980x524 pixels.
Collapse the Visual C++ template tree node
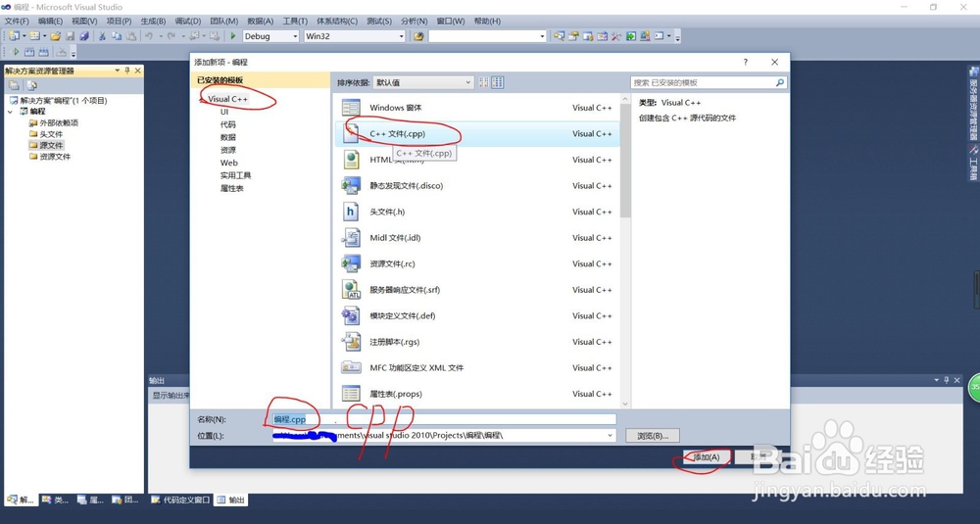point(202,99)
